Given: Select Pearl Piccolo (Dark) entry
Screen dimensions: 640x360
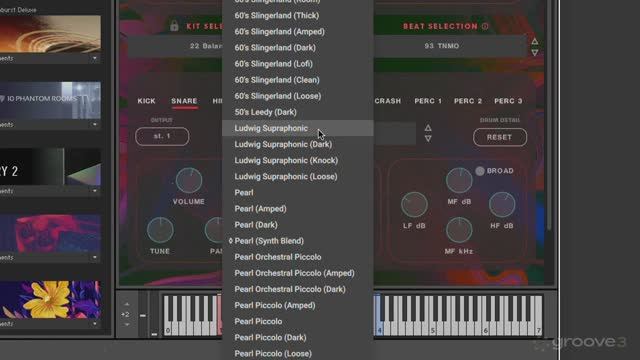Looking at the screenshot, I should (x=298, y=338).
